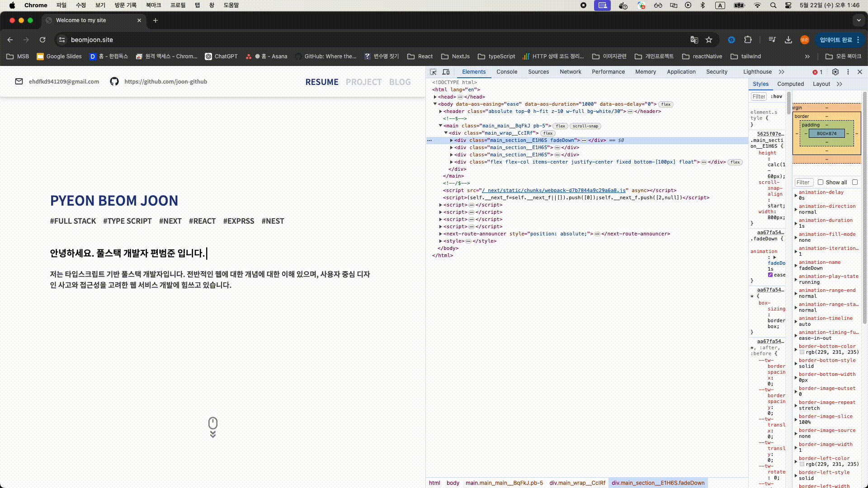
Task: Switch to the Console tab
Action: click(x=506, y=72)
